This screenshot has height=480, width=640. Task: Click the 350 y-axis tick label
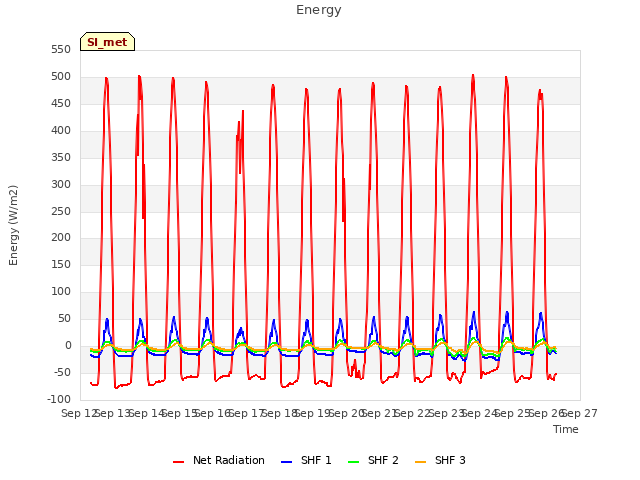[61, 157]
